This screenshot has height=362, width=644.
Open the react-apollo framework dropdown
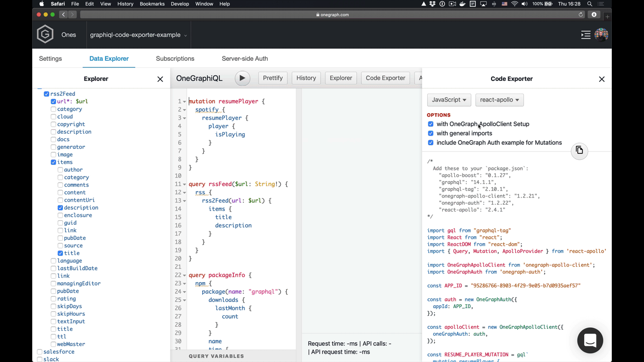click(499, 100)
